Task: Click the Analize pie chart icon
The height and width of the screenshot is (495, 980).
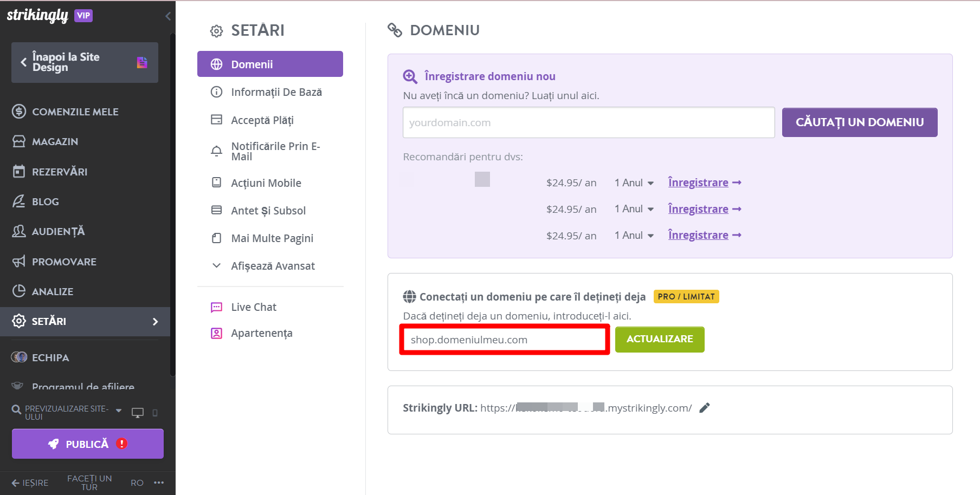Action: (19, 291)
